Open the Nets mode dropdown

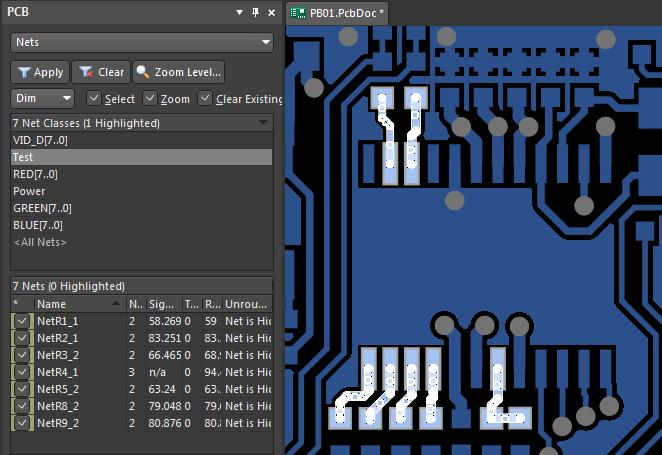pos(142,42)
